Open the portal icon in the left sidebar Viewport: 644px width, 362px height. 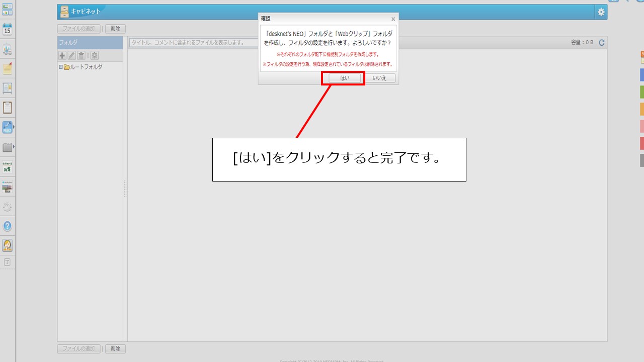click(x=8, y=9)
